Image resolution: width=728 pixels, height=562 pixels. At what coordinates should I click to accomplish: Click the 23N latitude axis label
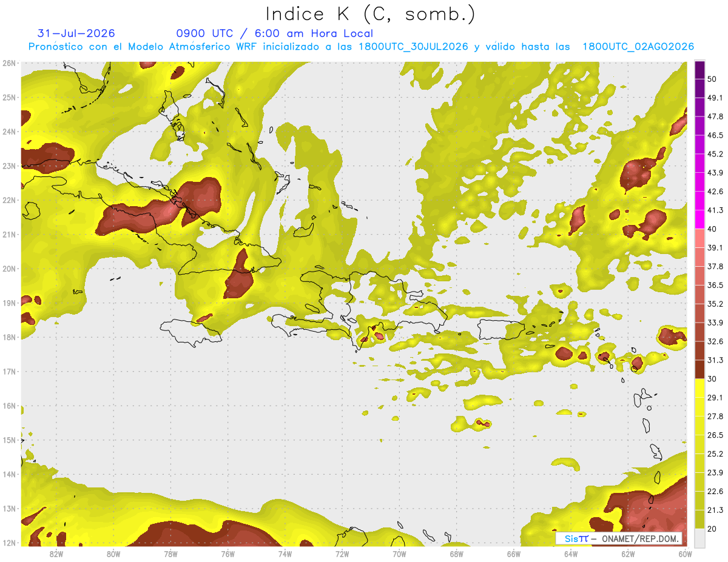(x=9, y=166)
